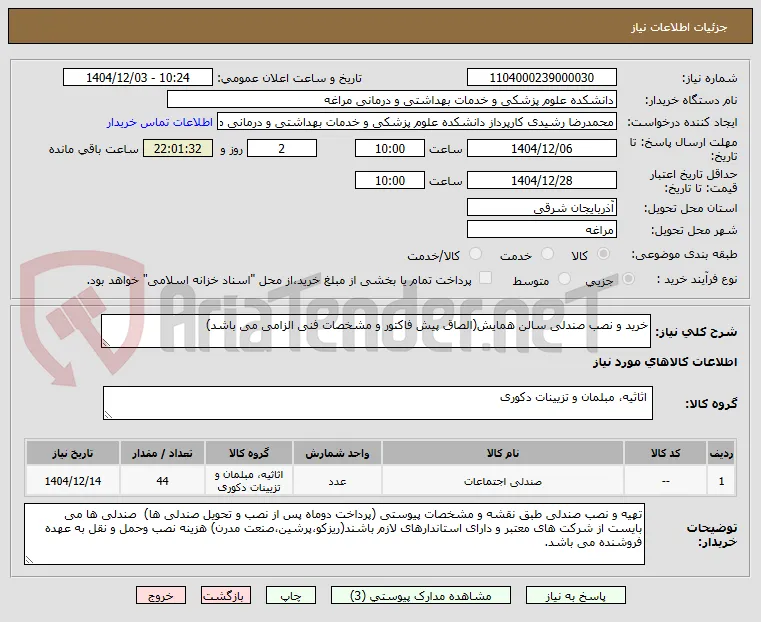Screen dimensions: 761x622
Task: Open اطلاعات تماس خریدار contact link
Action: (x=160, y=122)
